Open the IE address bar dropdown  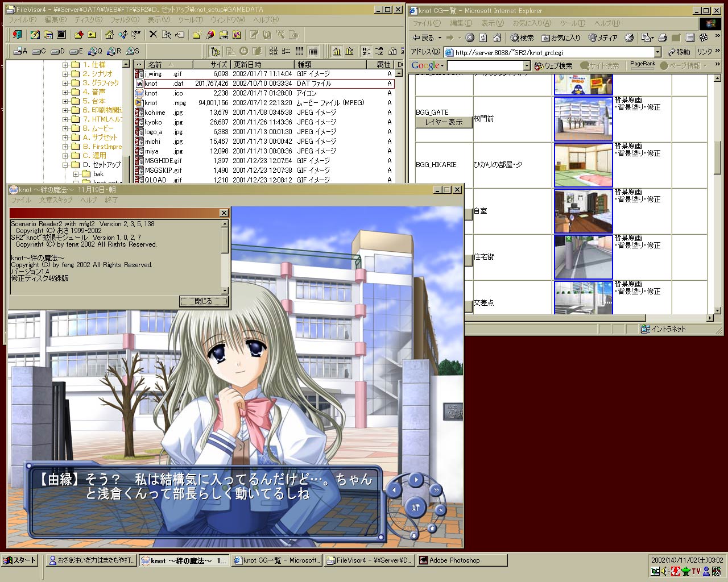click(x=657, y=52)
